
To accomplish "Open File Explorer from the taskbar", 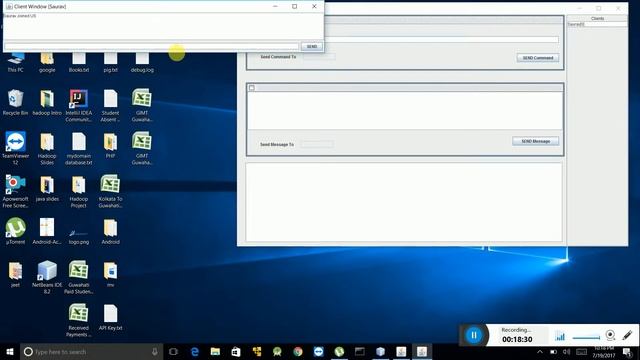I will pos(215,351).
